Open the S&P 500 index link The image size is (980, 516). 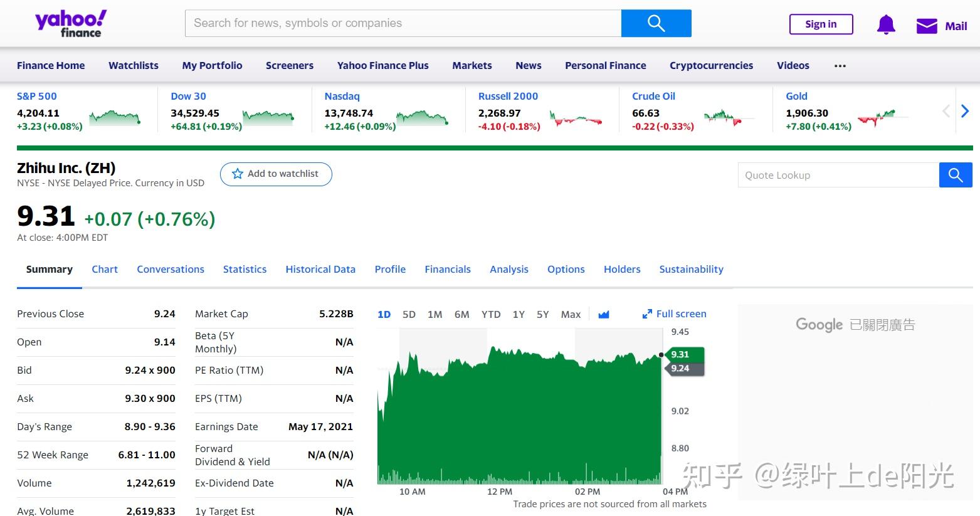coord(37,96)
